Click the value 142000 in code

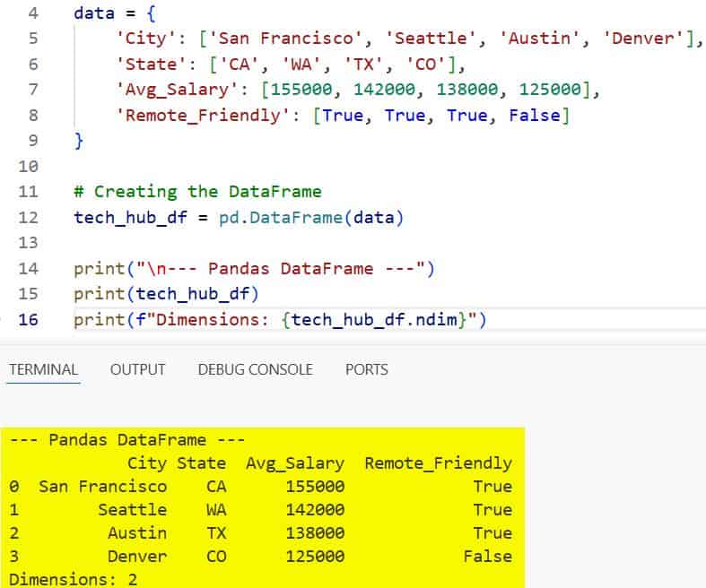click(385, 90)
